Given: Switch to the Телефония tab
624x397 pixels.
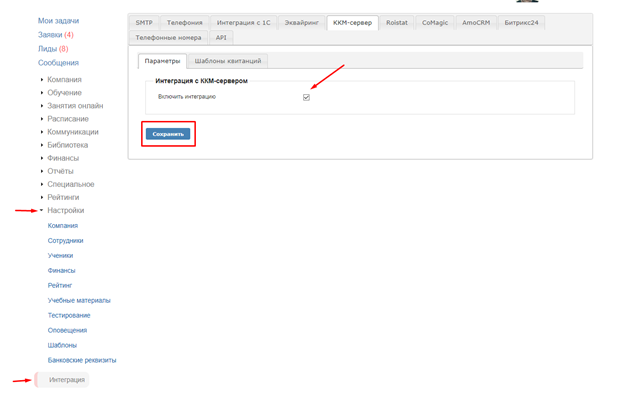Looking at the screenshot, I should tap(184, 23).
